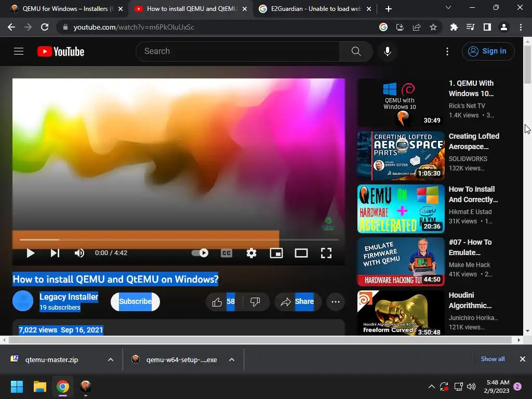Image resolution: width=532 pixels, height=399 pixels.
Task: Open the QEMU installer taskbar icon
Action: pos(86,387)
